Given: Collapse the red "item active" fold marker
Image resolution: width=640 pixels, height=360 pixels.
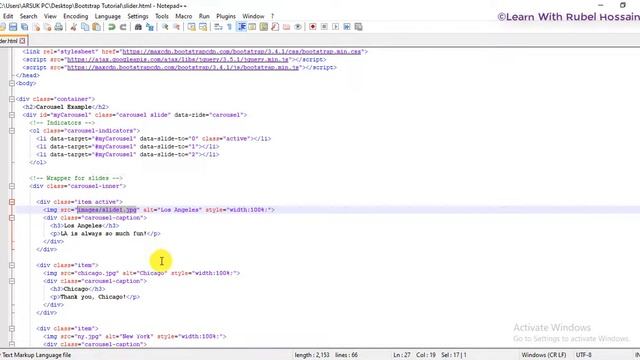Looking at the screenshot, I should (12, 202).
